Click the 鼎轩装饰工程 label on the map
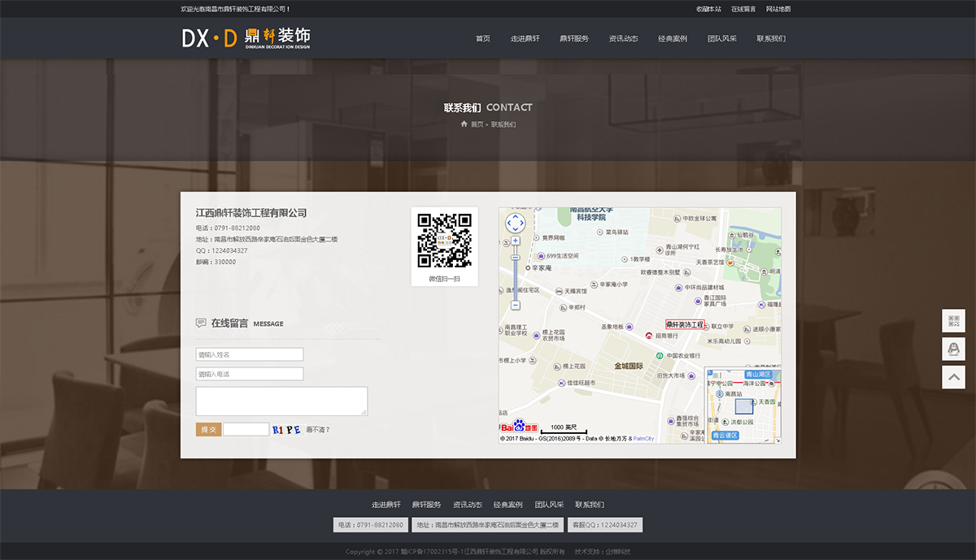 pos(685,324)
